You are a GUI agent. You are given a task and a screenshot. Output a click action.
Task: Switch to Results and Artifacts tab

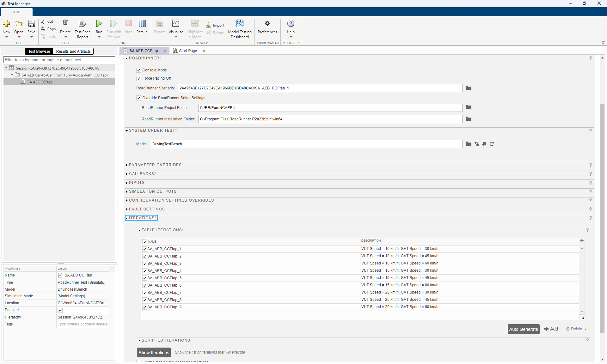pos(73,52)
